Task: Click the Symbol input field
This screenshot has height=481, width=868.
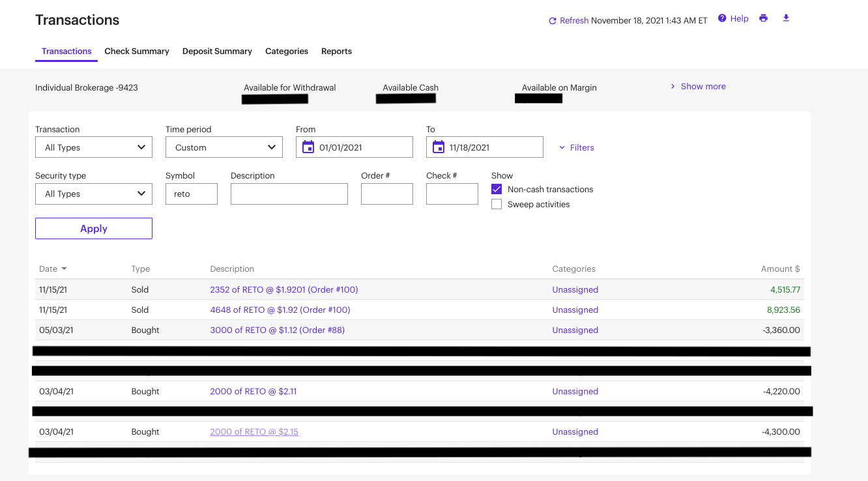Action: point(192,194)
